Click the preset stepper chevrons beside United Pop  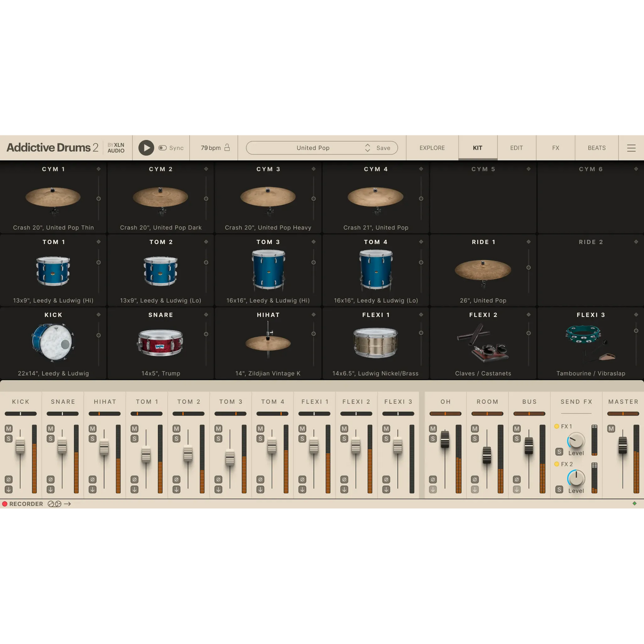[x=367, y=148]
